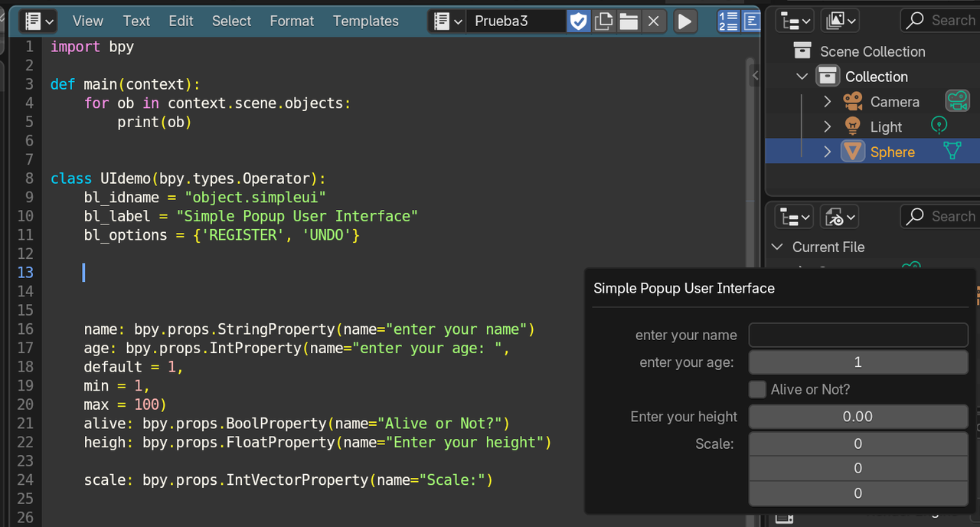
Task: Select the Sphere row label
Action: [892, 152]
